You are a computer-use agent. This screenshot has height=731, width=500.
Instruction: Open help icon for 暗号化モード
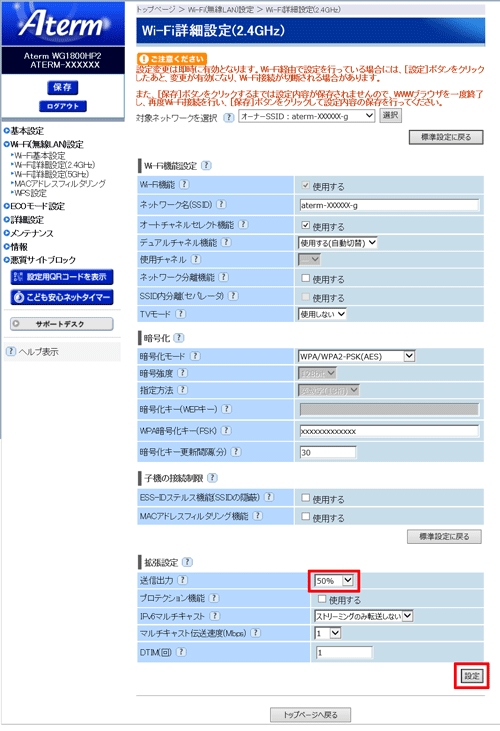(196, 356)
